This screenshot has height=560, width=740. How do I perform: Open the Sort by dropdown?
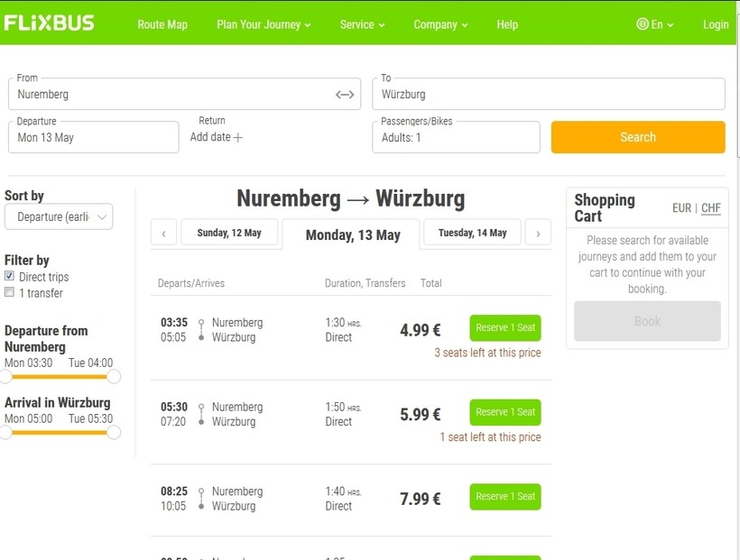pos(59,217)
